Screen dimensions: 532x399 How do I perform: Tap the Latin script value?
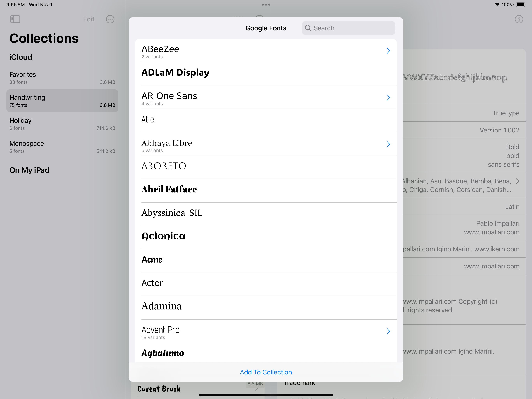point(512,207)
